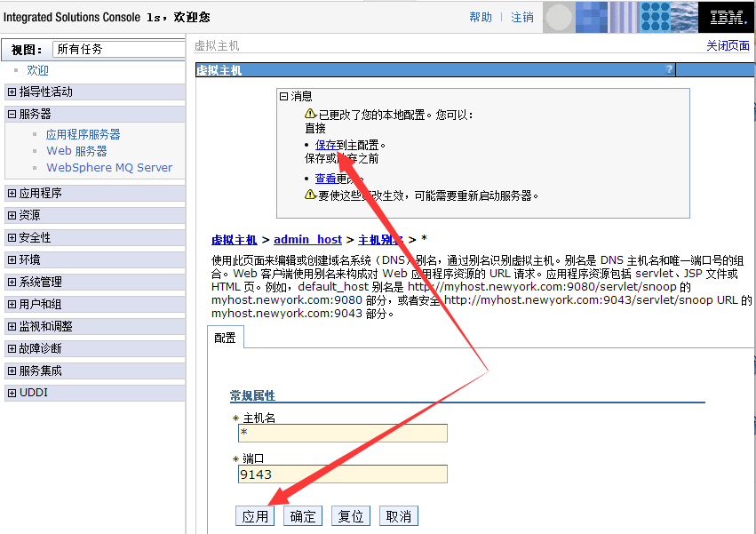Image resolution: width=756 pixels, height=534 pixels.
Task: Click the 常规属性 section heading
Action: click(x=252, y=395)
